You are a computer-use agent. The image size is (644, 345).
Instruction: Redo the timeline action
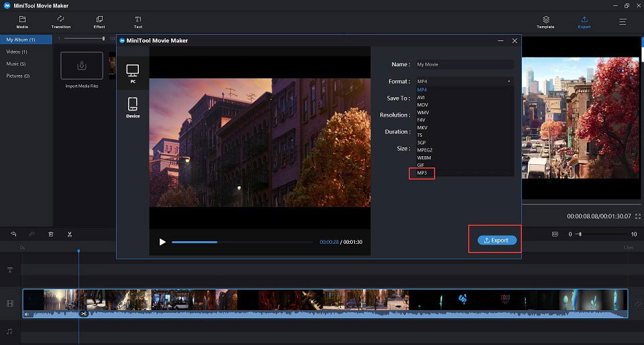point(32,234)
